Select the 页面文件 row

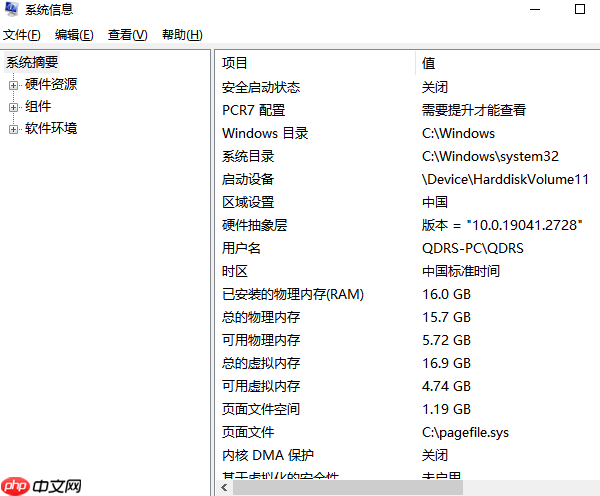(x=409, y=432)
